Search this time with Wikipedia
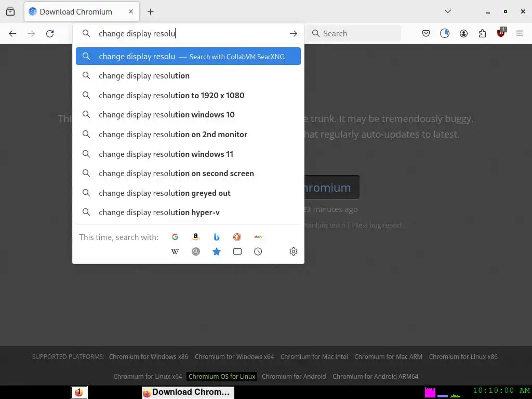532x399 pixels. (x=175, y=251)
